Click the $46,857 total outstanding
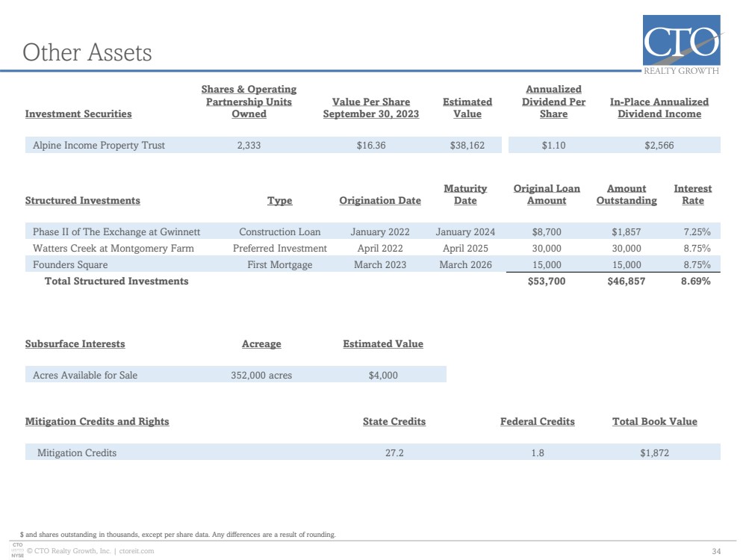The height and width of the screenshot is (560, 746). 627,281
